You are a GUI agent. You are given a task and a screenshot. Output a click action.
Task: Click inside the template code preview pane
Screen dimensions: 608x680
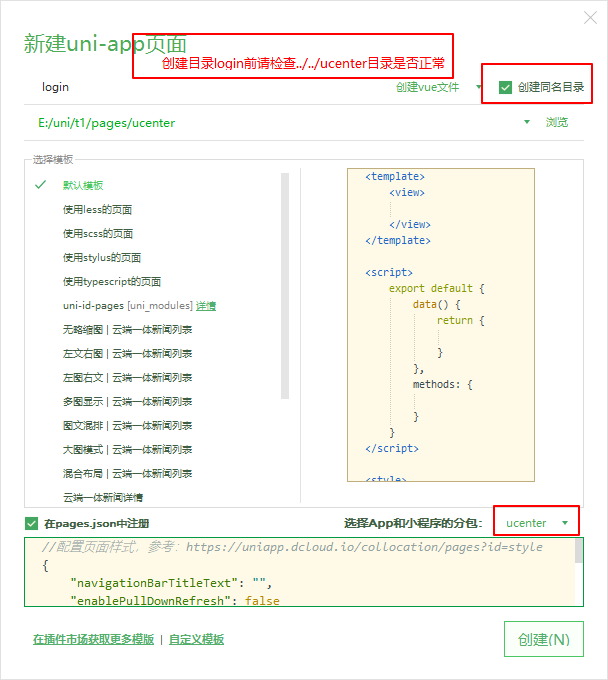tap(441, 325)
